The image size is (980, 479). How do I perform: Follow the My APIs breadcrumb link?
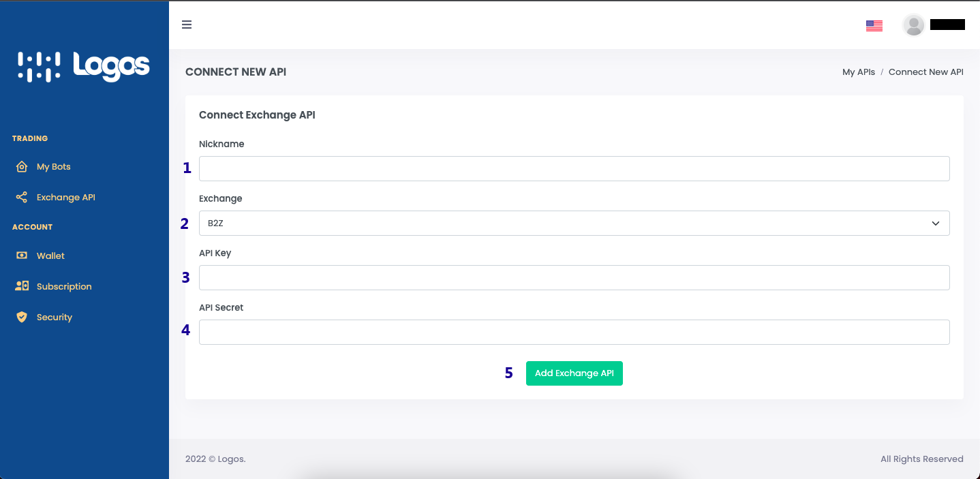point(859,72)
